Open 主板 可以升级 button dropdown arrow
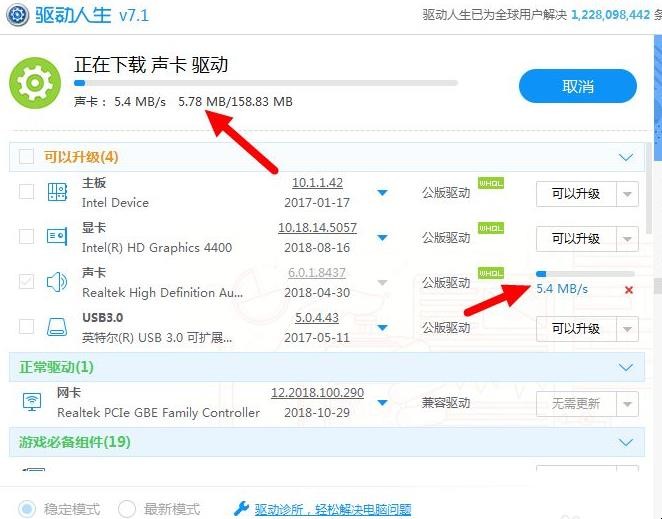The height and width of the screenshot is (519, 662). pos(627,194)
